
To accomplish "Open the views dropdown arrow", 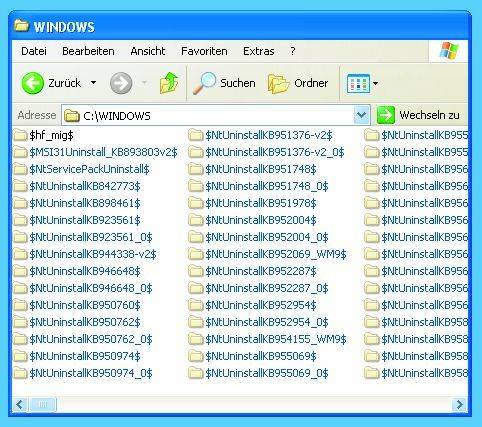I will [375, 83].
